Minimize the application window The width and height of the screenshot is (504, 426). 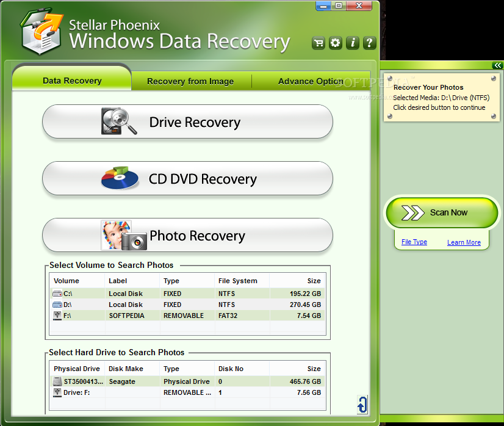click(323, 5)
